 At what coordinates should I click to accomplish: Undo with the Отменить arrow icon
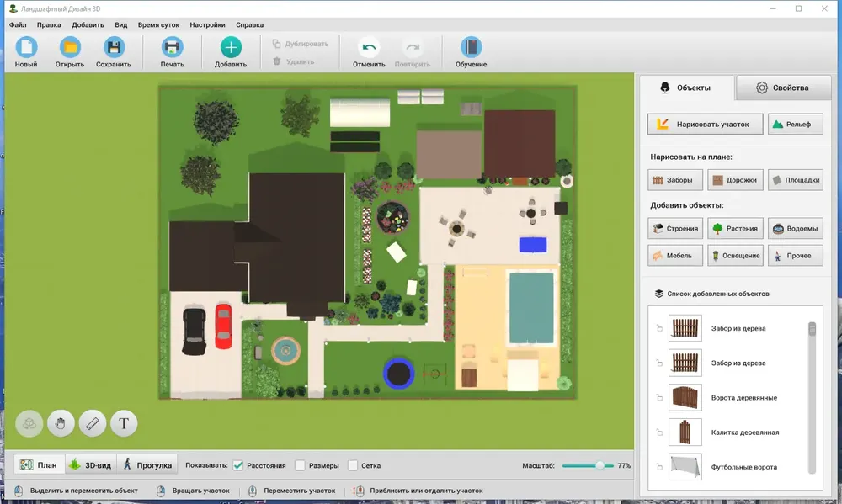pos(369,47)
